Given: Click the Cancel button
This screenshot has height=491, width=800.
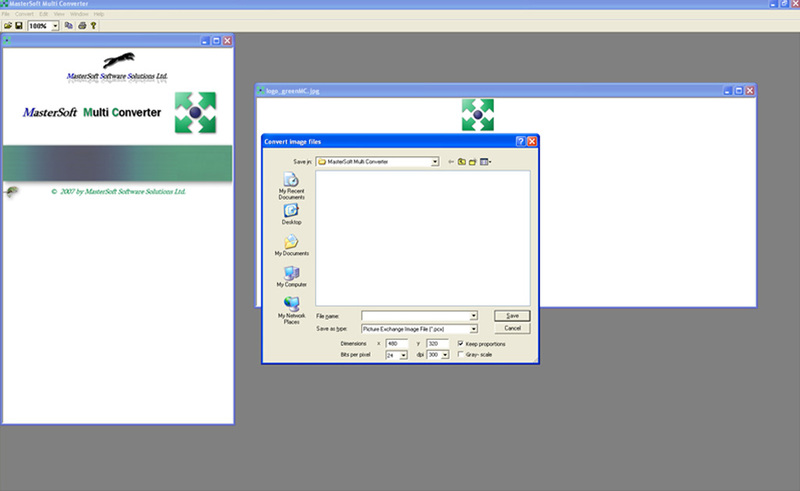Looking at the screenshot, I should (512, 328).
